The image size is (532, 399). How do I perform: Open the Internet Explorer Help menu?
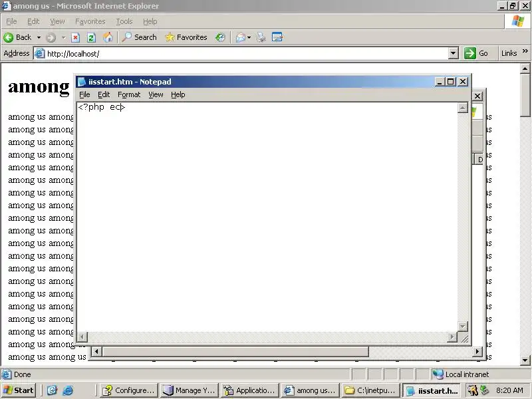coord(150,21)
